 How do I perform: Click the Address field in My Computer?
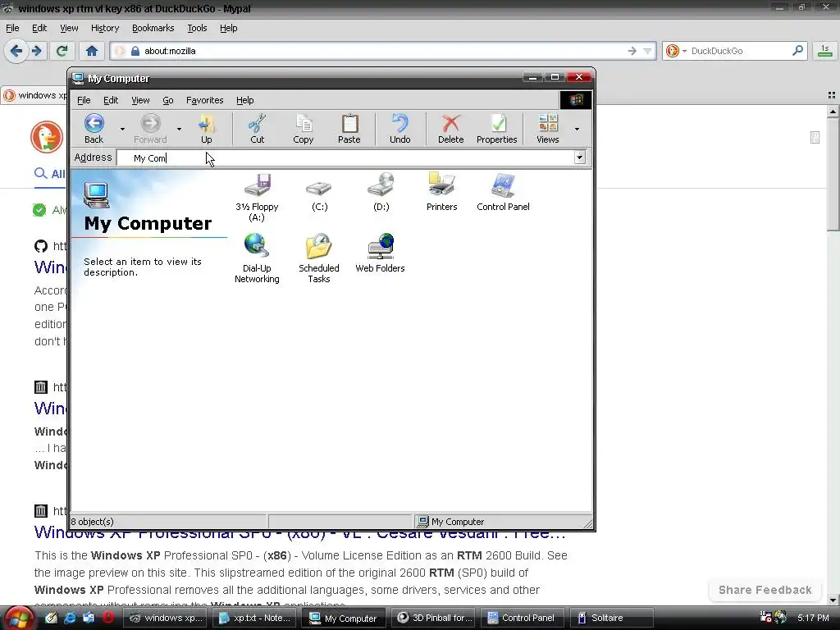(345, 157)
